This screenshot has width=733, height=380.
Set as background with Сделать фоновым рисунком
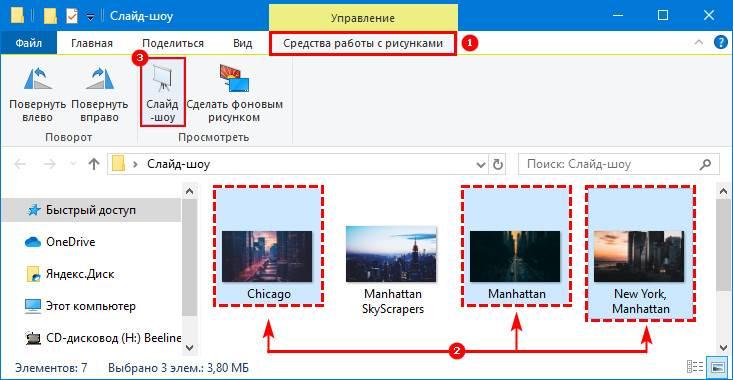pos(234,94)
